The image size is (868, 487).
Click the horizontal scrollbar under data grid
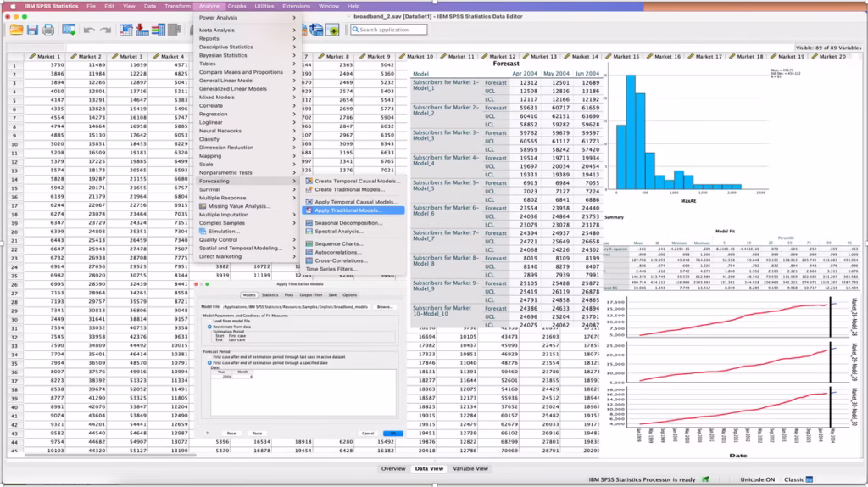pos(109,456)
